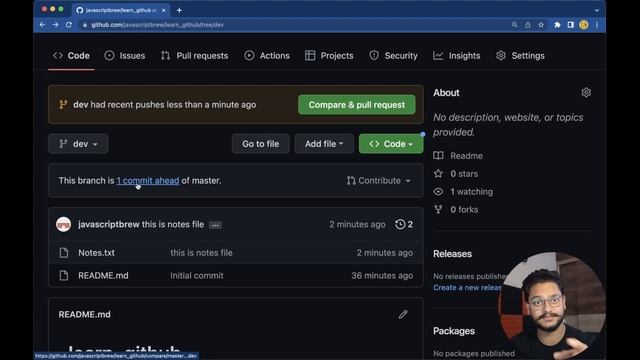Open the Packages heading link
Screen dimensions: 640x360
(x=454, y=331)
